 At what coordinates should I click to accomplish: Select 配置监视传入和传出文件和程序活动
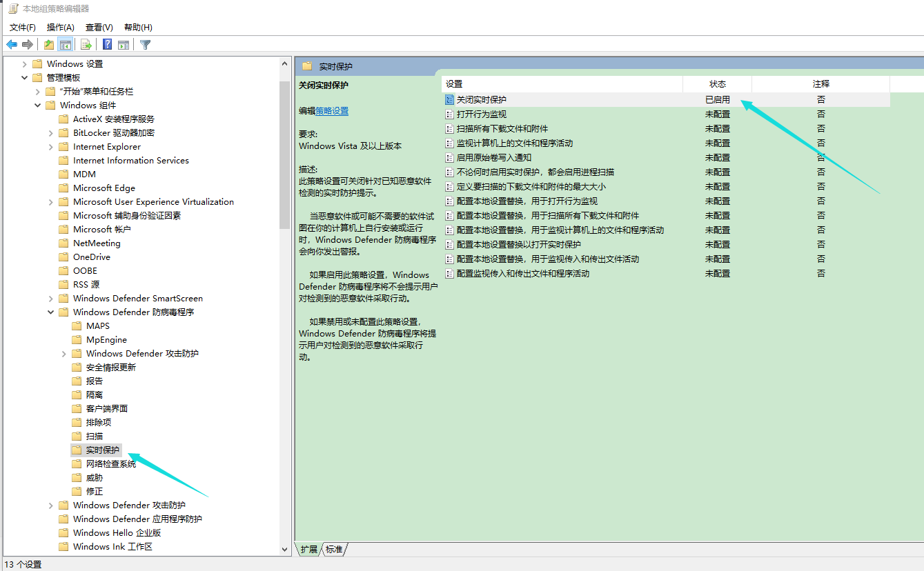(523, 274)
